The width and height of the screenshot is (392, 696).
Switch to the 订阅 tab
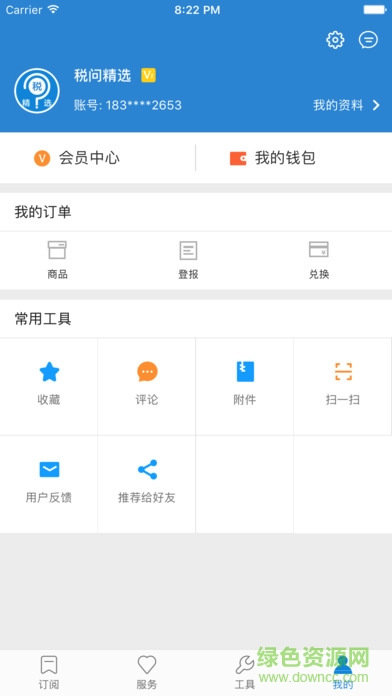[x=49, y=672]
